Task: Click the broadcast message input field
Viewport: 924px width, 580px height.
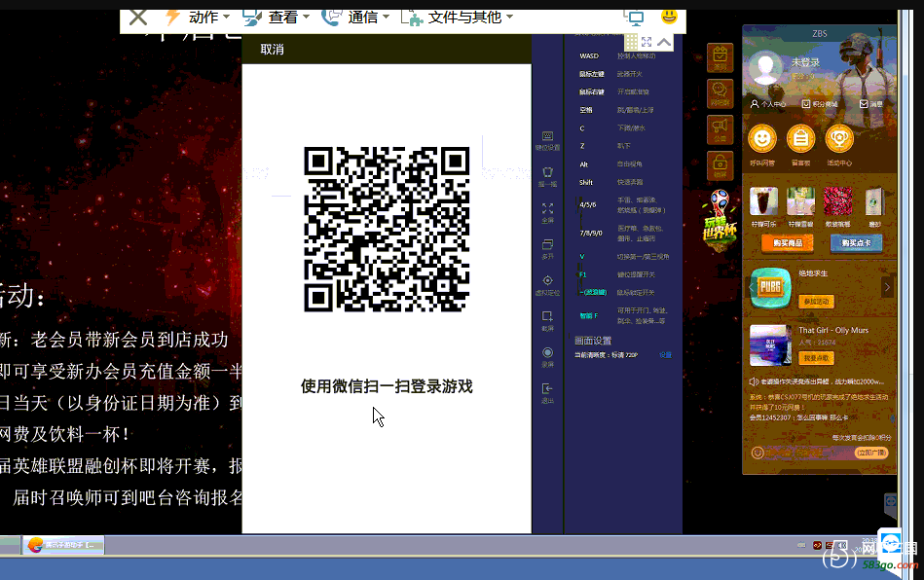Action: (809, 453)
